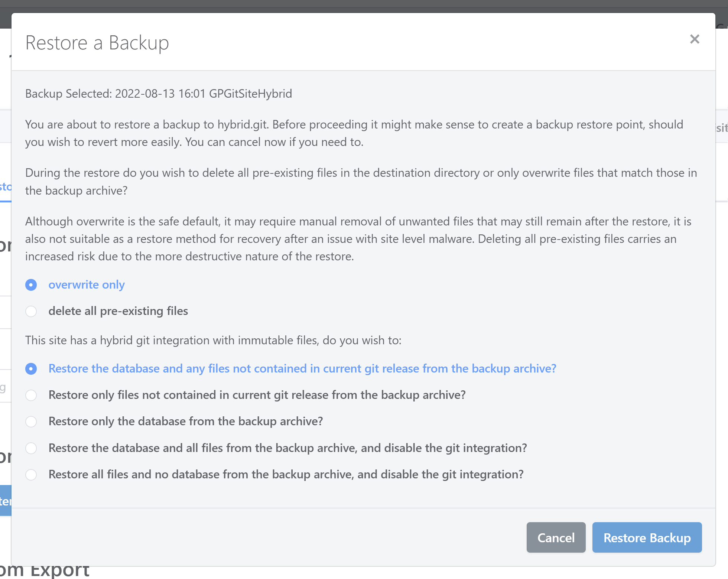Click label 'Restore only the database from the backup archive?'
This screenshot has height=579, width=728.
tap(186, 422)
